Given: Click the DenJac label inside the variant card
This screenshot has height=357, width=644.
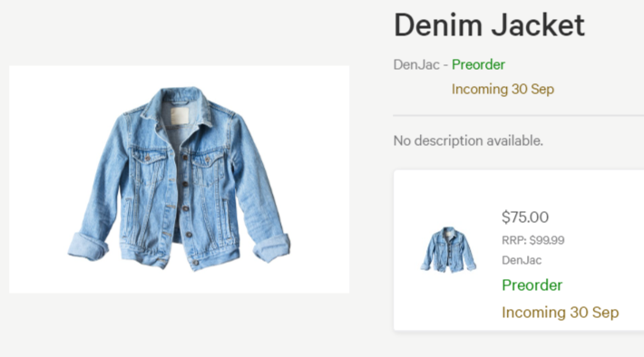Looking at the screenshot, I should coord(522,260).
